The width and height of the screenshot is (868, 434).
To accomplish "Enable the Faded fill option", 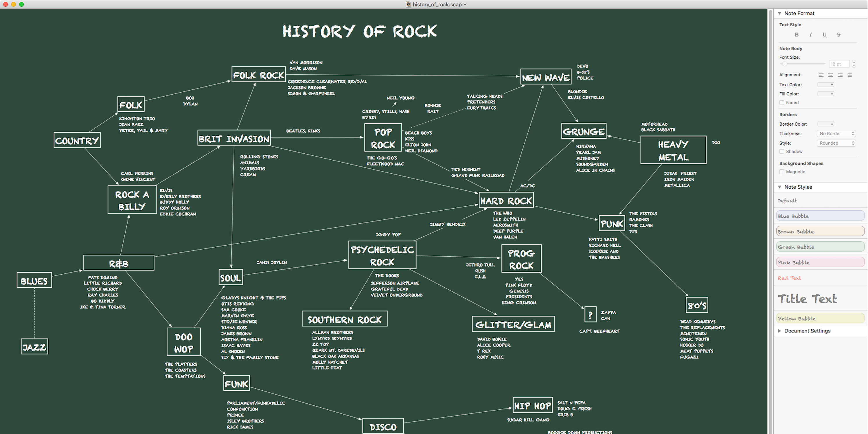I will 782,102.
